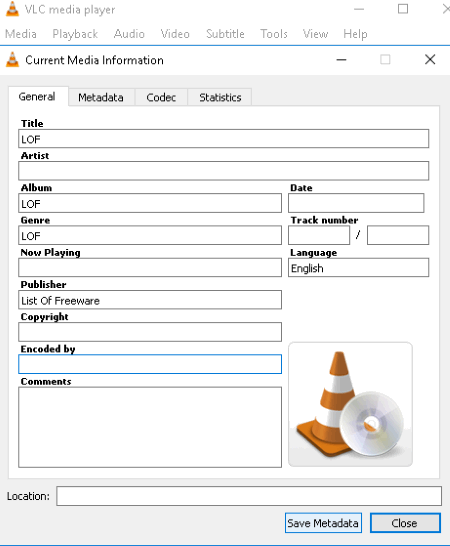Click the Save Metadata button
Image resolution: width=450 pixels, height=546 pixels.
coord(323,523)
